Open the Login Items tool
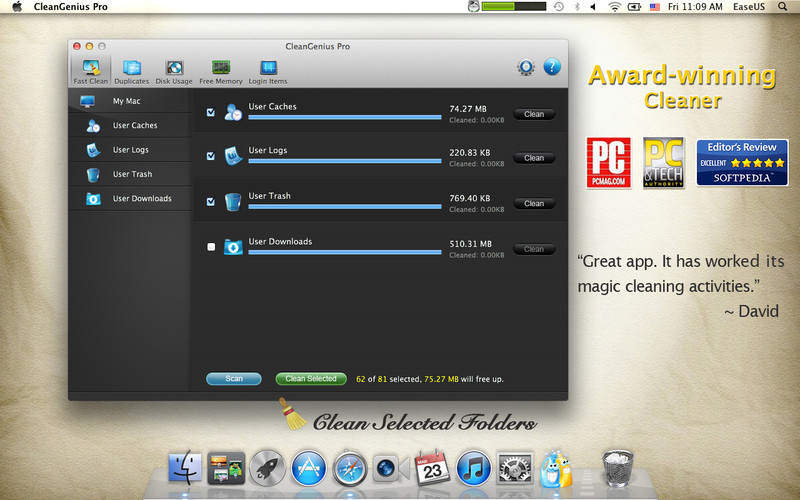The height and width of the screenshot is (500, 800). click(x=268, y=72)
